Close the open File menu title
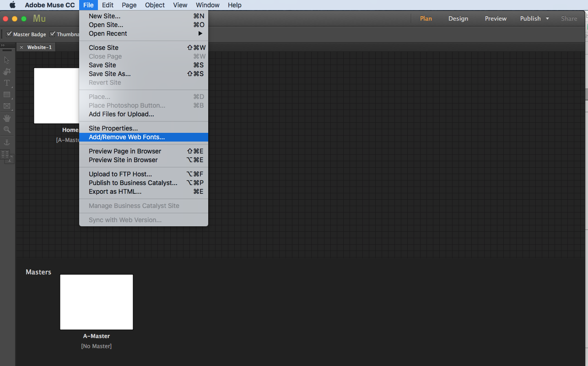The height and width of the screenshot is (366, 588). tap(88, 5)
